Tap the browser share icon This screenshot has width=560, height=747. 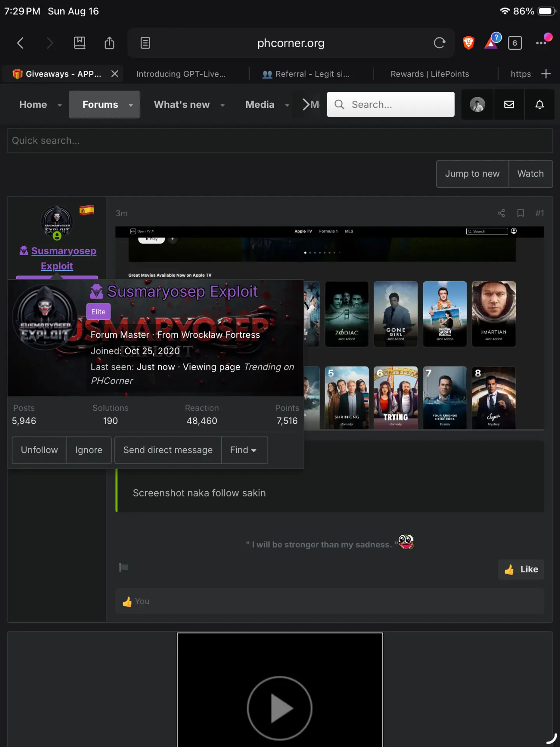click(109, 43)
